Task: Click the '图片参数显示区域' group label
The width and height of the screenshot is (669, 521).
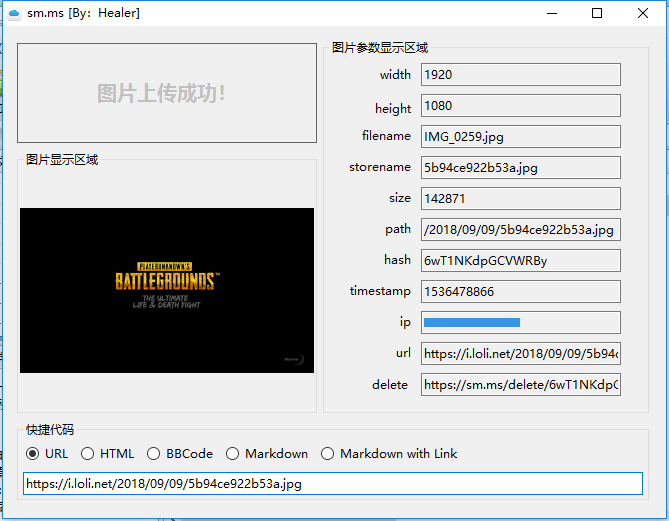Action: tap(380, 47)
